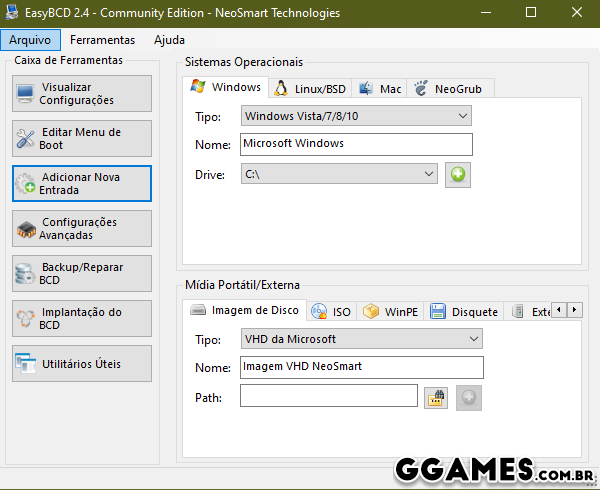Screen dimensions: 600x490
Task: Click the Microsoft Windows name field
Action: (x=356, y=144)
